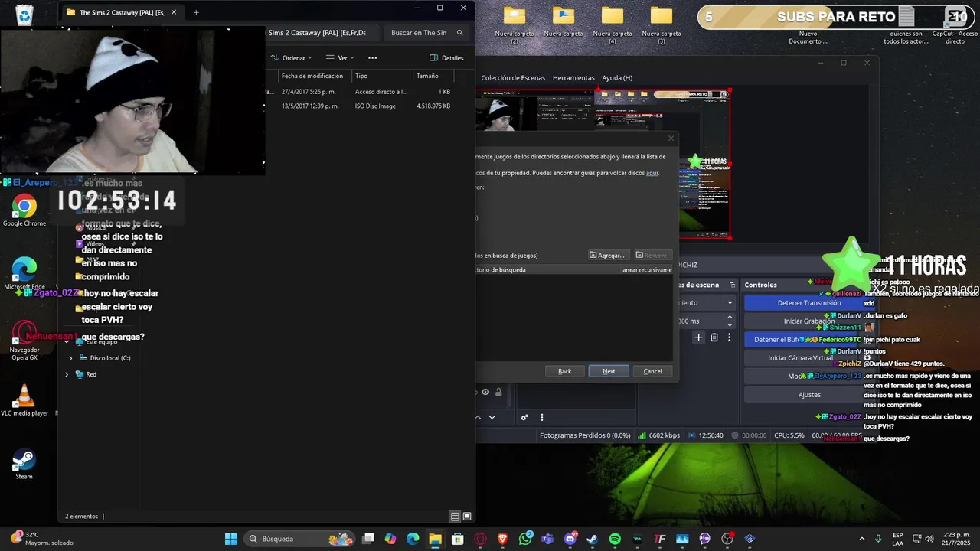Sort by the 'Fecha de modificación' column
The height and width of the screenshot is (551, 980).
pyautogui.click(x=314, y=76)
